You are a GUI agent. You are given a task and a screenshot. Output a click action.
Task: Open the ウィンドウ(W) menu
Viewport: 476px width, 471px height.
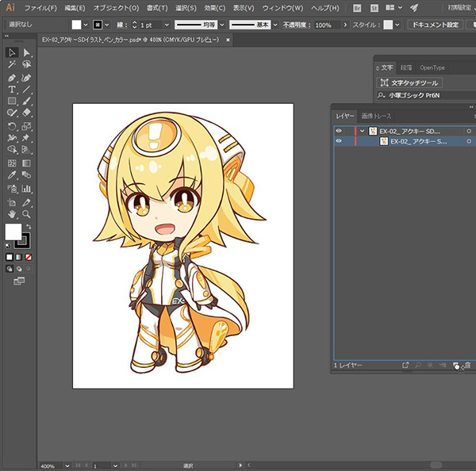click(x=282, y=8)
